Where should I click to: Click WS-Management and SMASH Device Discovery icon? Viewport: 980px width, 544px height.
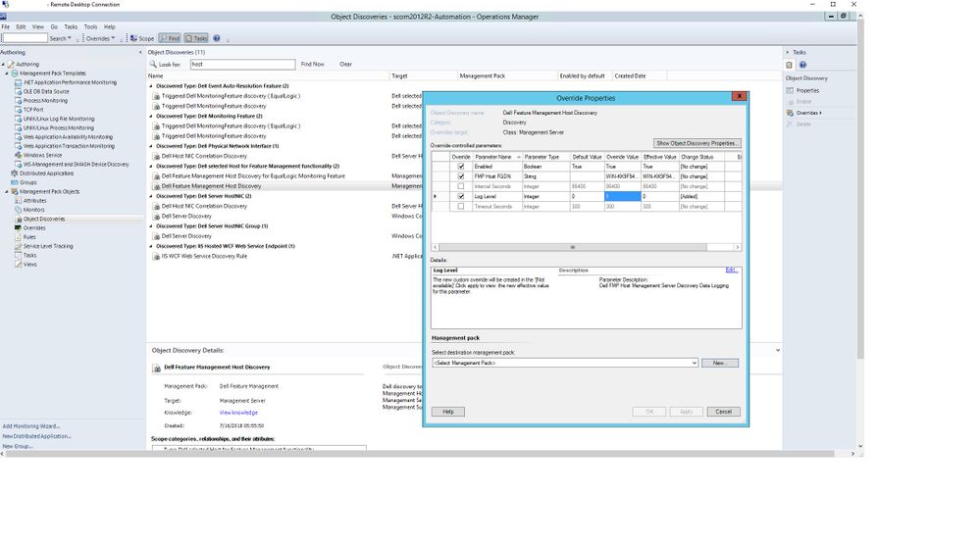(x=18, y=165)
